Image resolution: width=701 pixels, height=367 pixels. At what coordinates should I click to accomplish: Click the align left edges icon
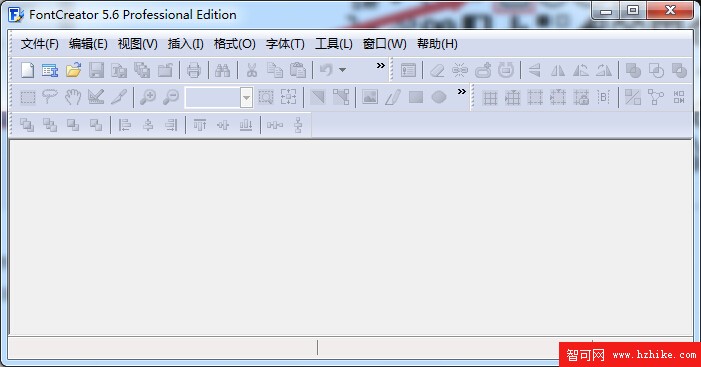pyautogui.click(x=125, y=125)
